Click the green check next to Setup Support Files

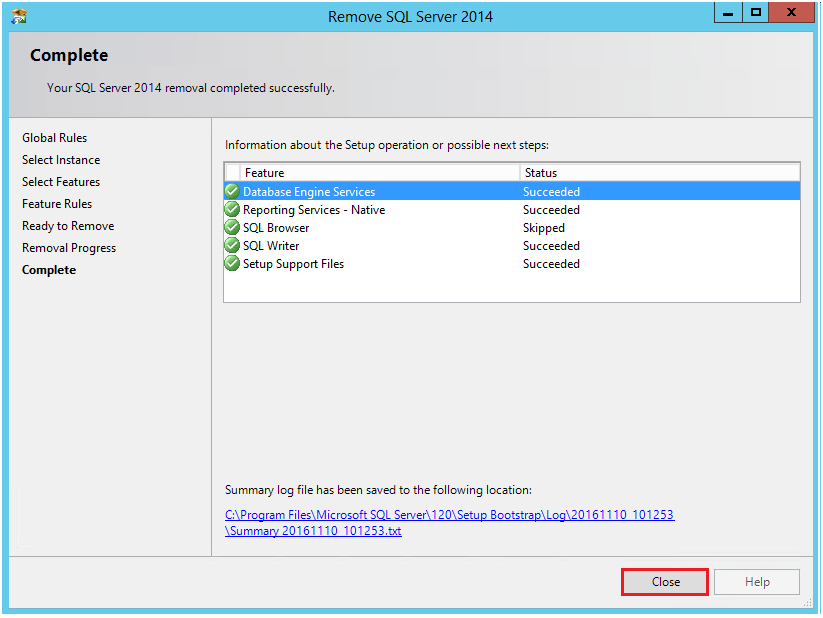[x=232, y=263]
